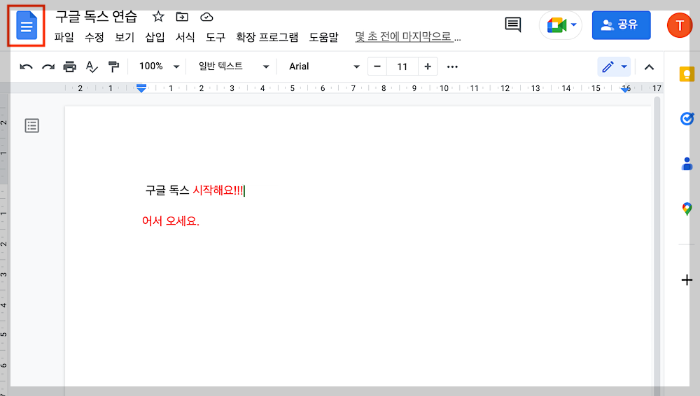Click the red text 시작해요!!!
The image size is (700, 396).
[218, 191]
